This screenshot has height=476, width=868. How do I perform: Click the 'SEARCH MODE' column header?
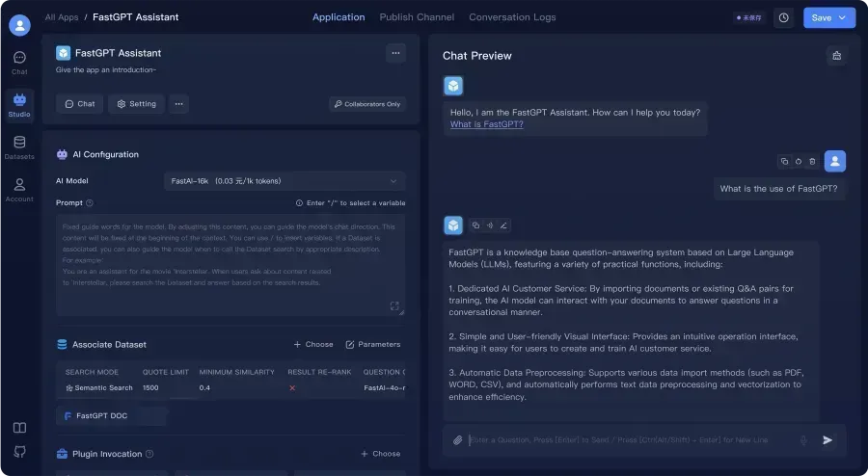click(92, 372)
